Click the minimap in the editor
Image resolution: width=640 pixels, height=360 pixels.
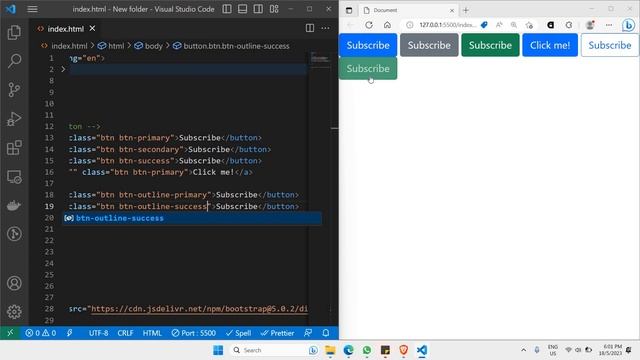320,59
